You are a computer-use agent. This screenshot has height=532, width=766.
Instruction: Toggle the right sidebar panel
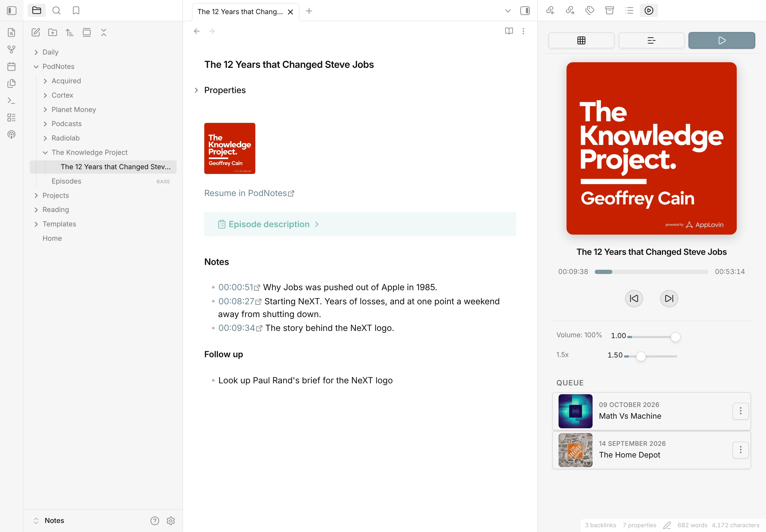(525, 11)
